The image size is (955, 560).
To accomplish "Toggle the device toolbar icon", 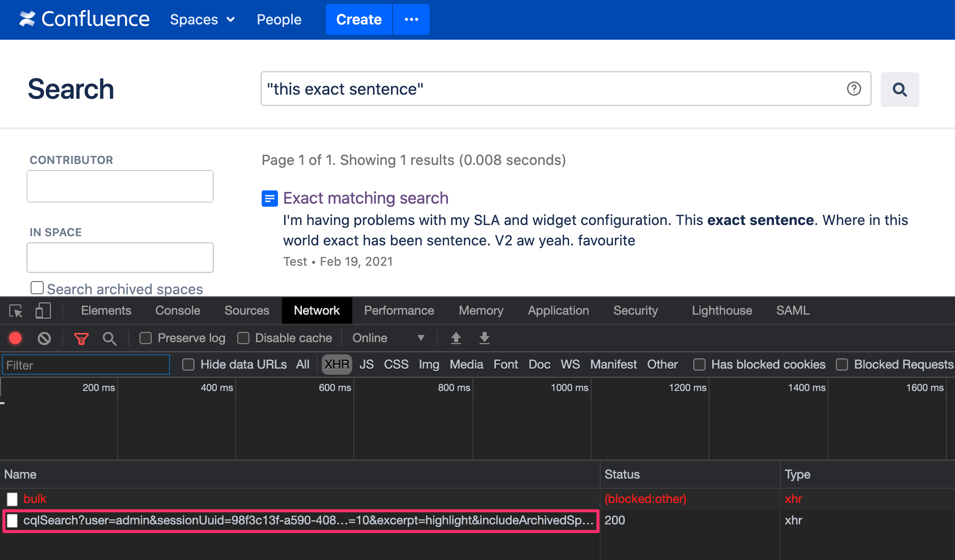I will click(x=43, y=311).
